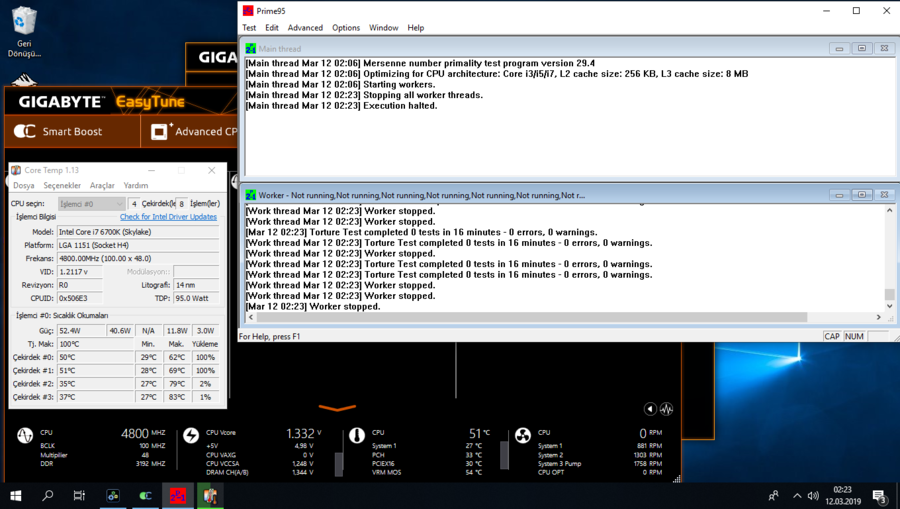The image size is (900, 509).
Task: Click the CPU Vcore lightning bolt icon
Action: (x=191, y=436)
